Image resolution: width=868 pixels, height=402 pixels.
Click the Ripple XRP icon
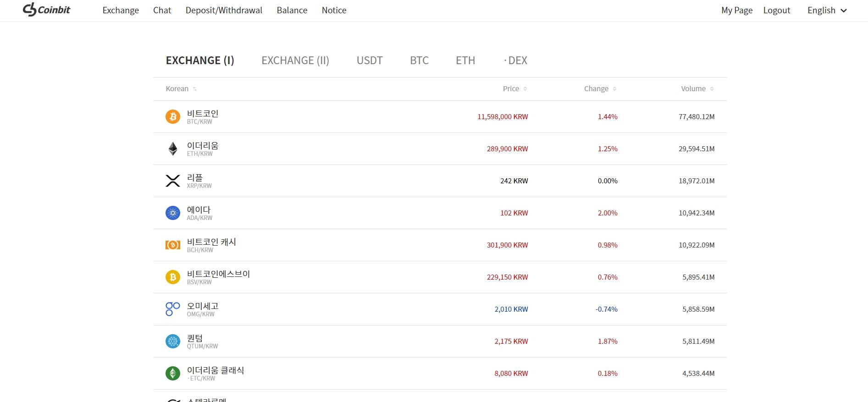pos(173,181)
